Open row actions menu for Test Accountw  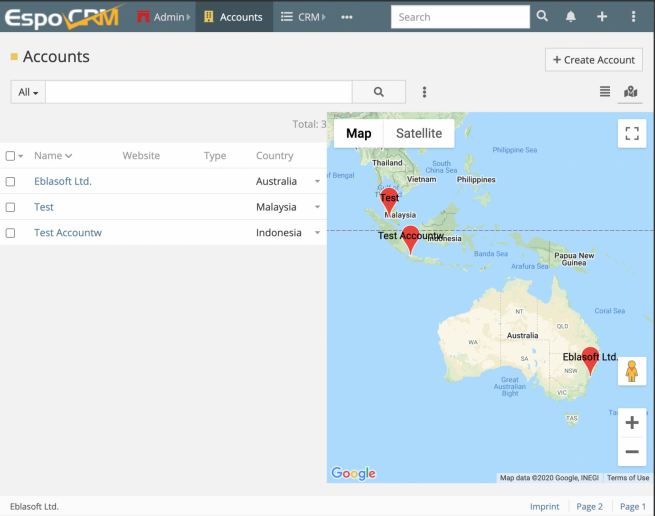pos(317,233)
